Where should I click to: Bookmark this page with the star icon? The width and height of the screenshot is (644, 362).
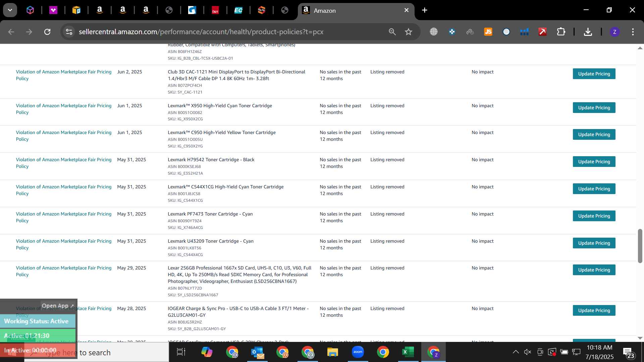tap(408, 32)
